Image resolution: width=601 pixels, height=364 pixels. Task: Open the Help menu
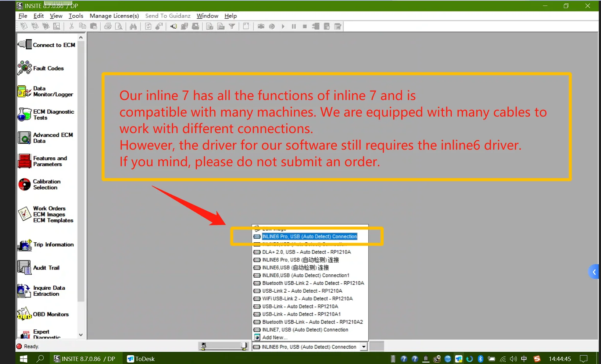tap(230, 16)
